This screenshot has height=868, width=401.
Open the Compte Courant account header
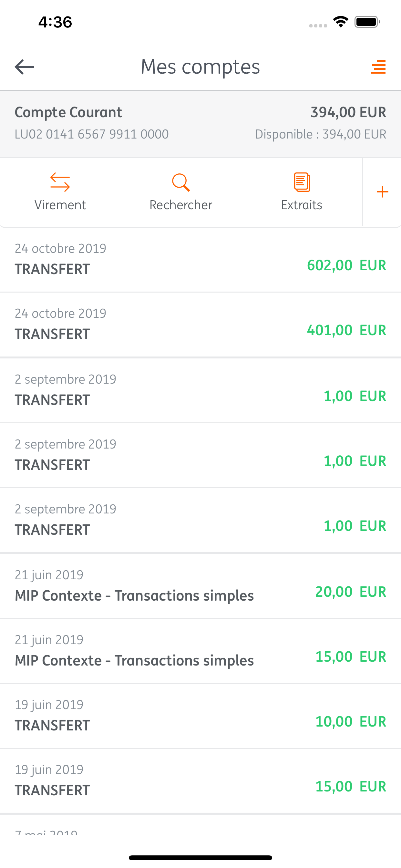[200, 124]
